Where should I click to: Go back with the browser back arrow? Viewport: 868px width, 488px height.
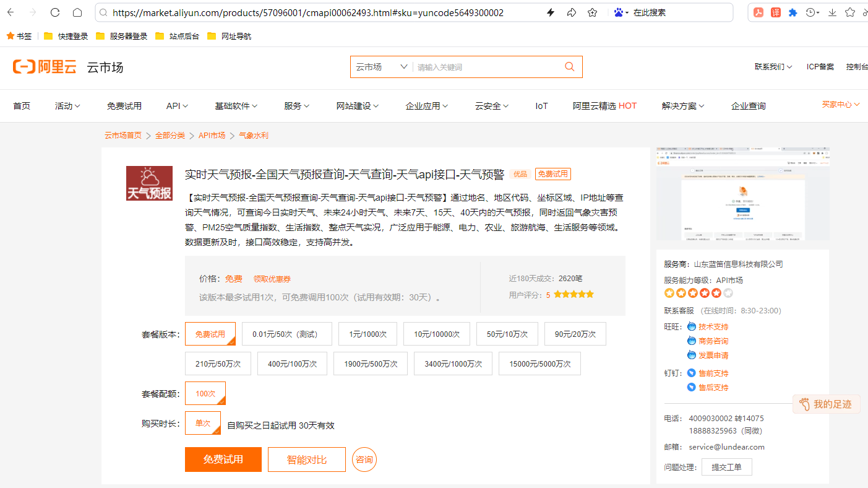point(12,12)
